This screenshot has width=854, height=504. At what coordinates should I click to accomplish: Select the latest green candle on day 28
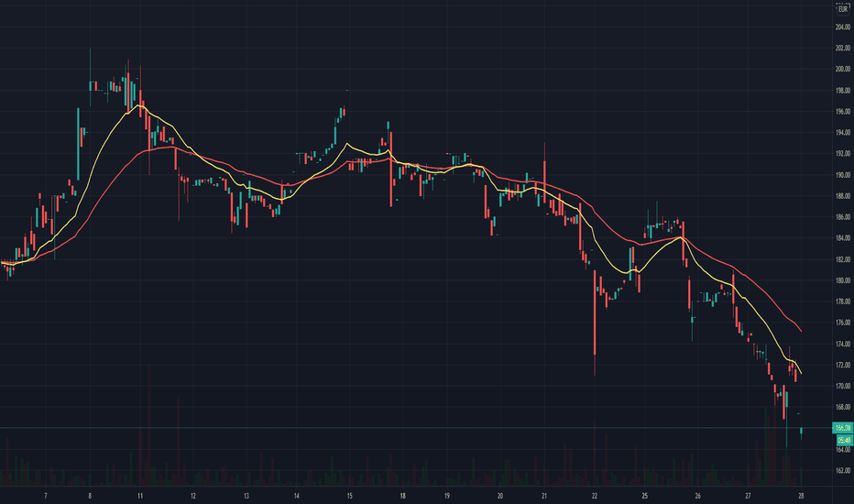click(x=801, y=432)
